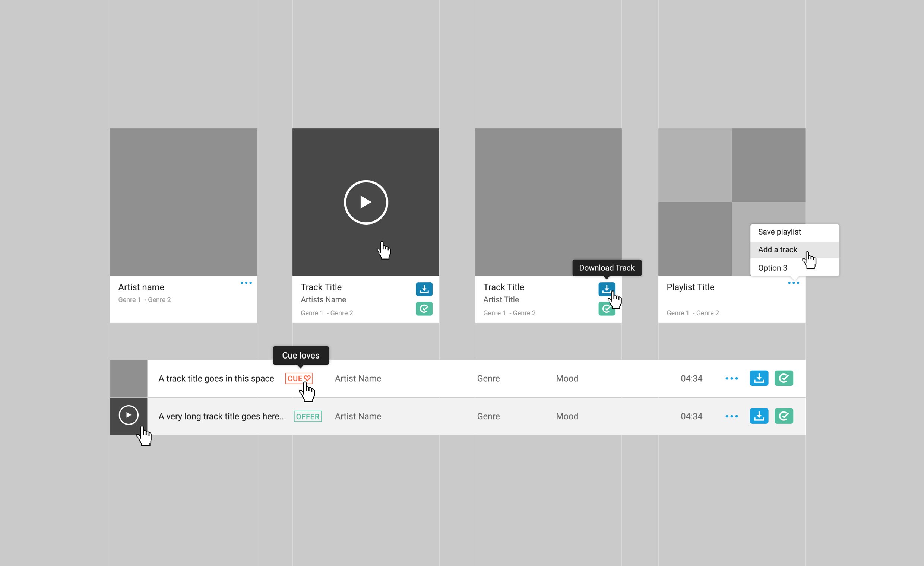
Task: Choose Add a track menu option
Action: pos(777,249)
